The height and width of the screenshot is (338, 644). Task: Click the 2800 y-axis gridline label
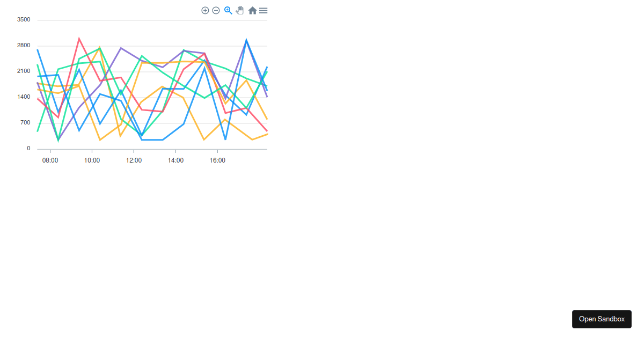(x=24, y=45)
